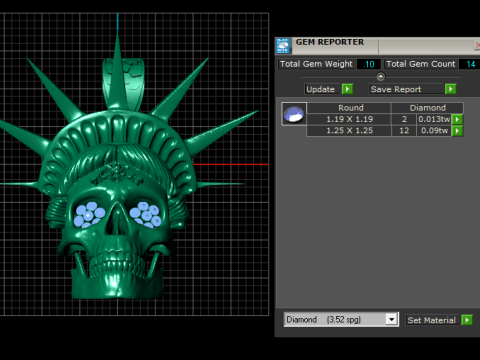This screenshot has width=480, height=360.
Task: Click the green arrow on 0.013tw row
Action: (457, 119)
